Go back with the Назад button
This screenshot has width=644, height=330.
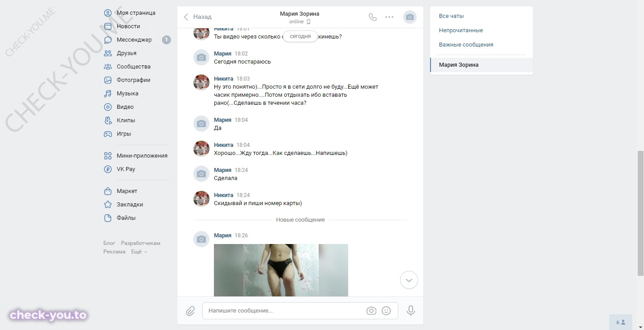point(197,17)
